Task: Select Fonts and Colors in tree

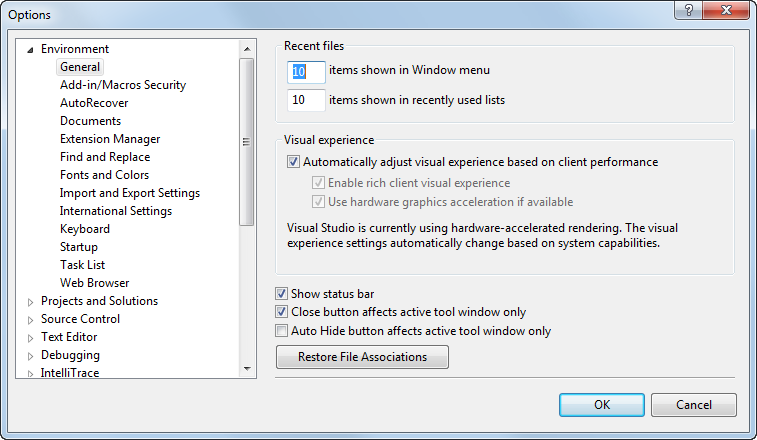Action: click(x=104, y=175)
